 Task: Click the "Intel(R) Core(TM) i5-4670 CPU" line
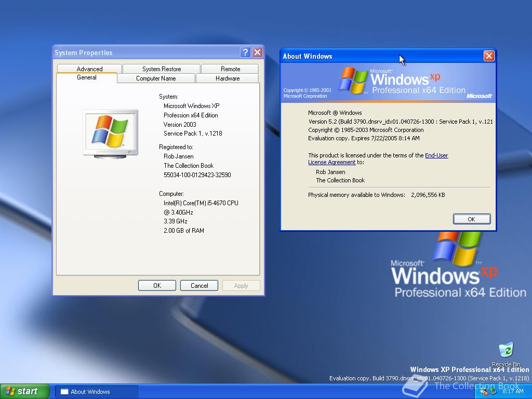pyautogui.click(x=201, y=203)
